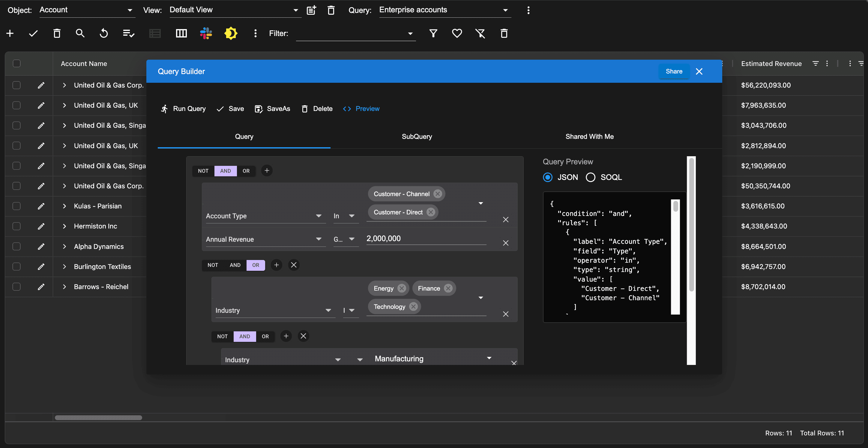Click the clear filter funnel icon

pyautogui.click(x=480, y=33)
